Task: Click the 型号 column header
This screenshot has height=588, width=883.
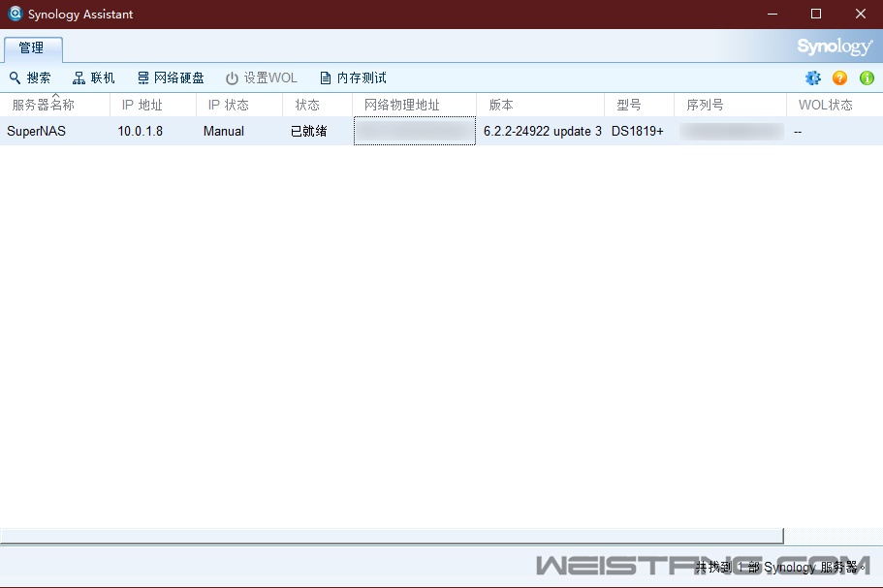Action: [x=629, y=105]
